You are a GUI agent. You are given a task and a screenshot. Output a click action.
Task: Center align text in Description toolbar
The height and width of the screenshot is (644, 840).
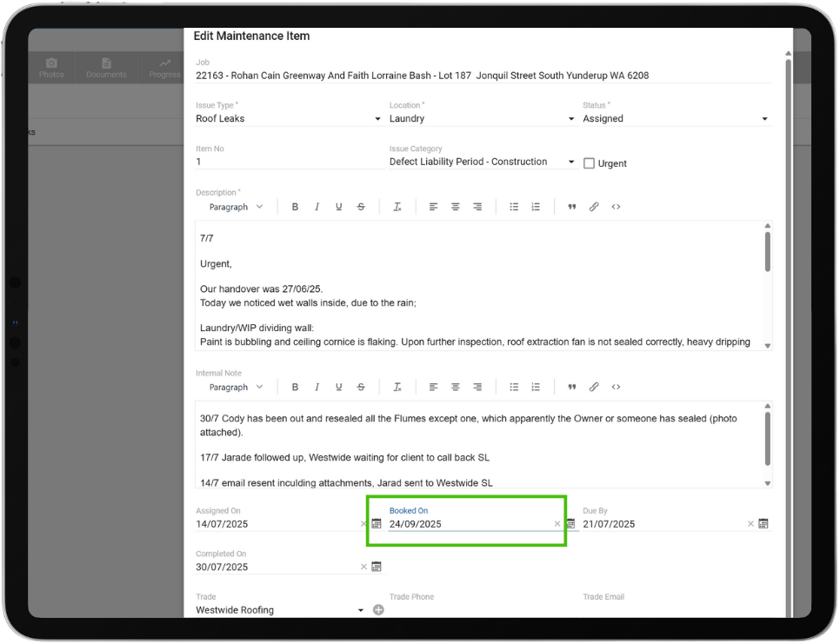pos(455,207)
